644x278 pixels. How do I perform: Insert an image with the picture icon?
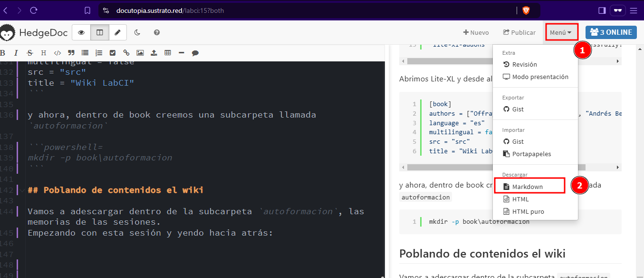[x=140, y=53]
